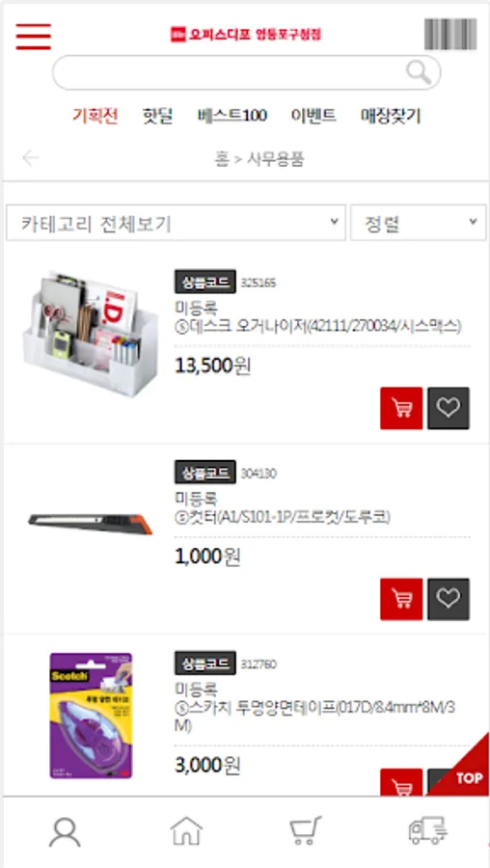
Task: Tap the barcode scanner icon
Action: point(450,35)
